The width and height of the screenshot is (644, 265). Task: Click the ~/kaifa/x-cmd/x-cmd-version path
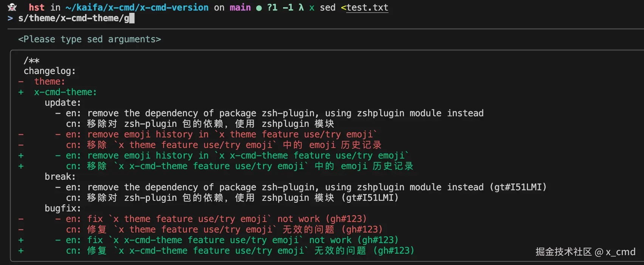pyautogui.click(x=137, y=8)
